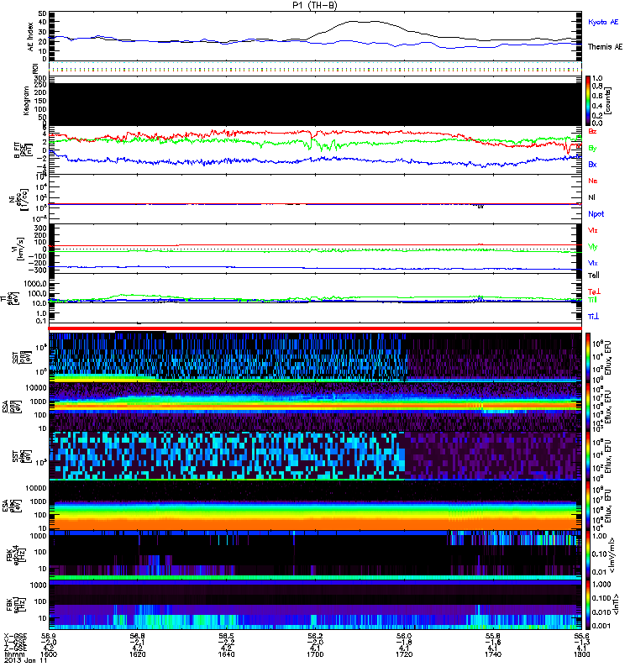Click the FBK nT color bar
This screenshot has height=672, width=630.
[x=588, y=604]
